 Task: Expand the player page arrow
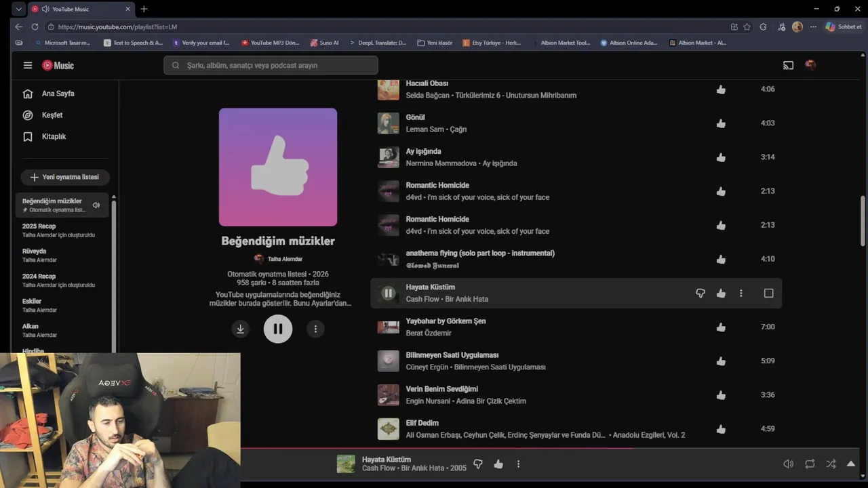coord(851,464)
